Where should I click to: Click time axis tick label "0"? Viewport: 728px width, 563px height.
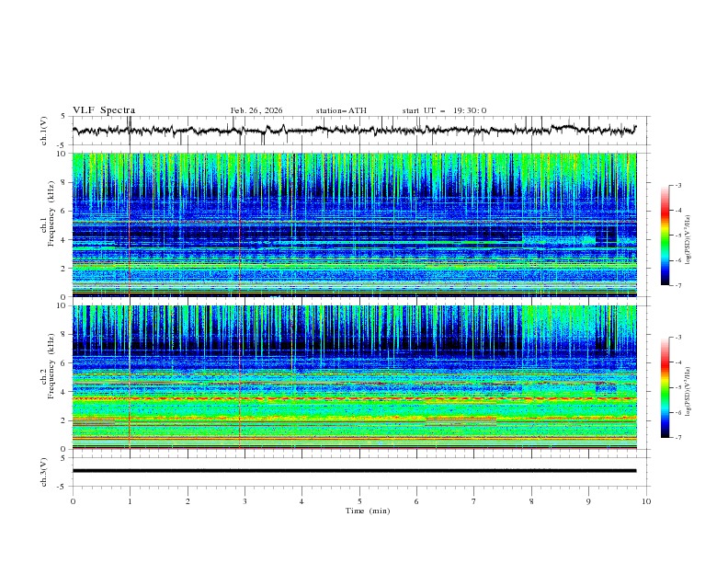click(73, 501)
